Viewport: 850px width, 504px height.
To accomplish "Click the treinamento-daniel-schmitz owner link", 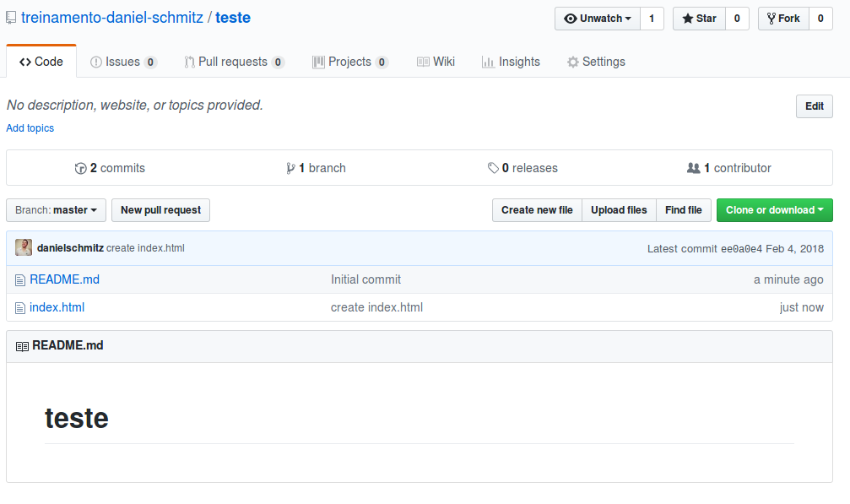I will tap(112, 18).
